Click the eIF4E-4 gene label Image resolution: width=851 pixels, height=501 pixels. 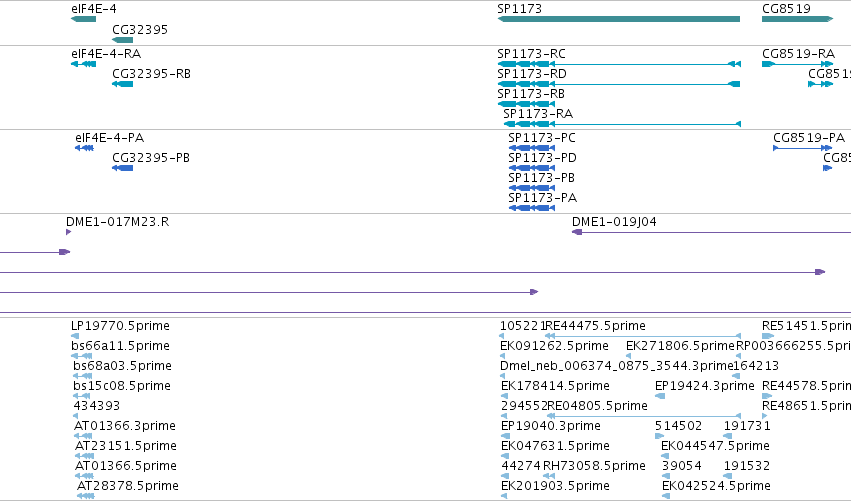click(x=93, y=9)
